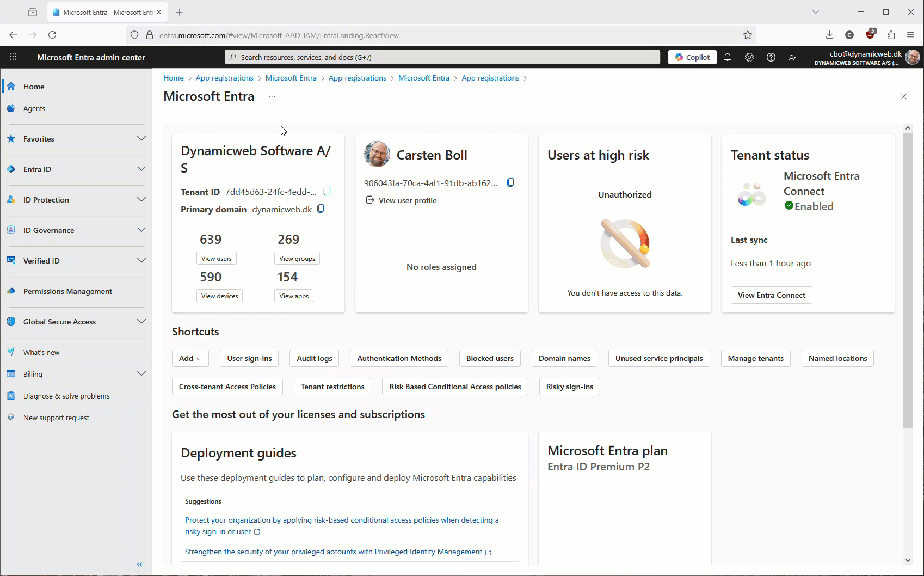Image resolution: width=924 pixels, height=576 pixels.
Task: Go to Agents in the sidebar
Action: point(34,108)
